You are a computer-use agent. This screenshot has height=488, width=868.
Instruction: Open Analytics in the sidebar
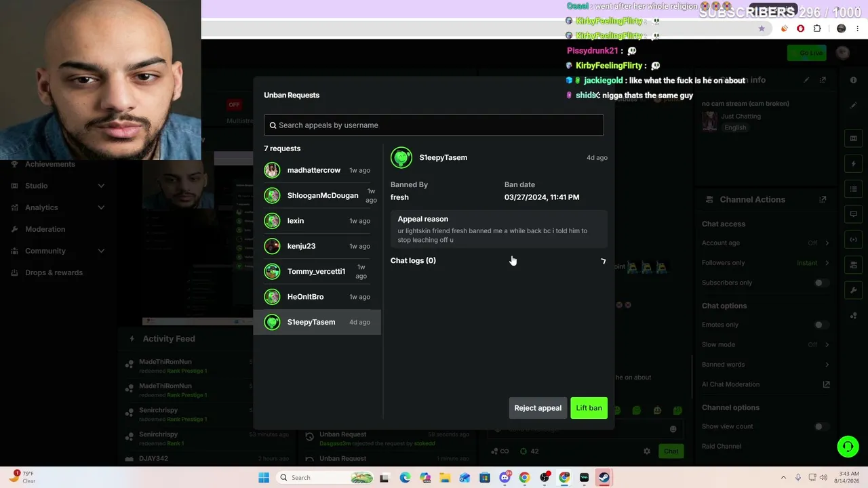41,207
